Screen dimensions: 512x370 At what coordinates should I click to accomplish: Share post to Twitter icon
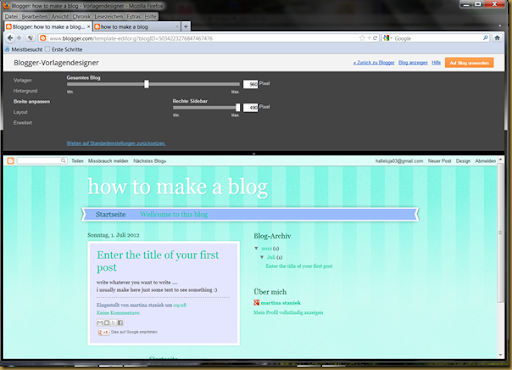pos(113,323)
